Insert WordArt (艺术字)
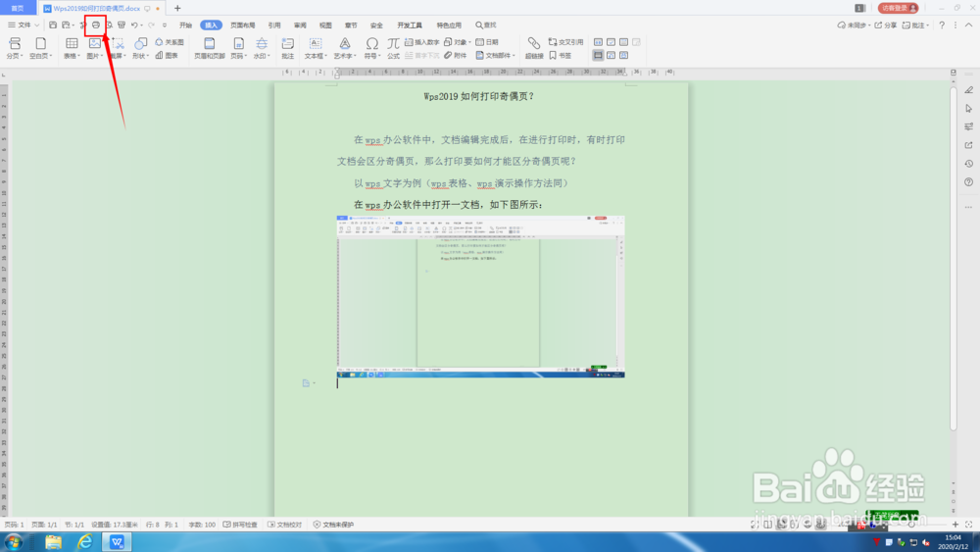Viewport: 980px width, 552px height. click(344, 48)
